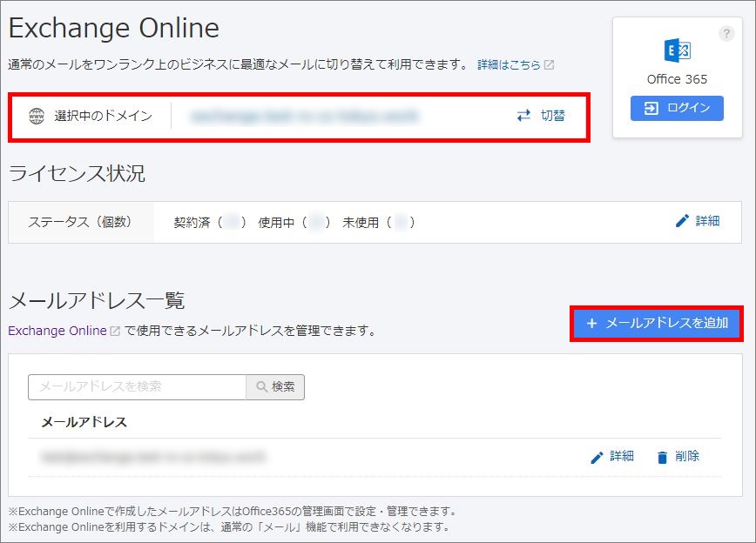
Task: Click the メールアドレス column header
Action: (84, 422)
